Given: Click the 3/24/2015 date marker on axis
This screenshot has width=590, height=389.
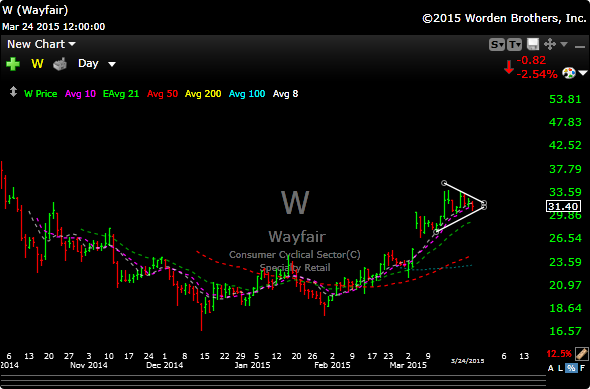Looking at the screenshot, I should click(467, 361).
